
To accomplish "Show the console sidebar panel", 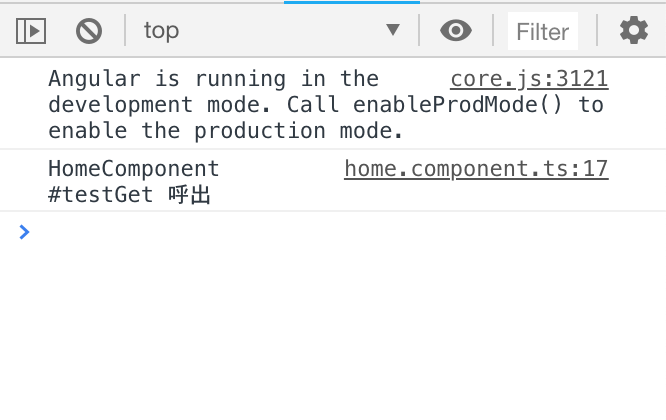I will coord(31,31).
